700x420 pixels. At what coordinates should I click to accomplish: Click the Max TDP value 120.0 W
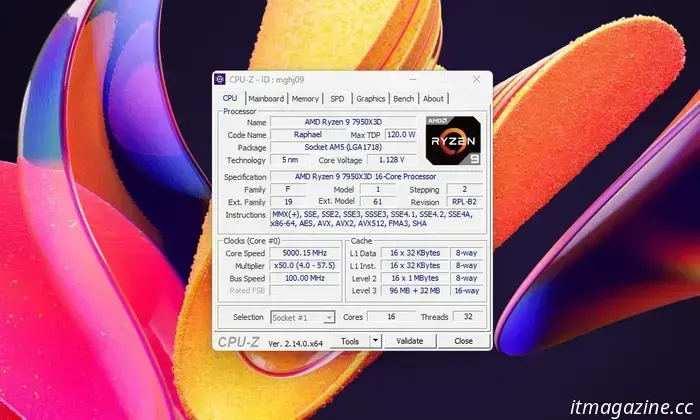pos(401,134)
